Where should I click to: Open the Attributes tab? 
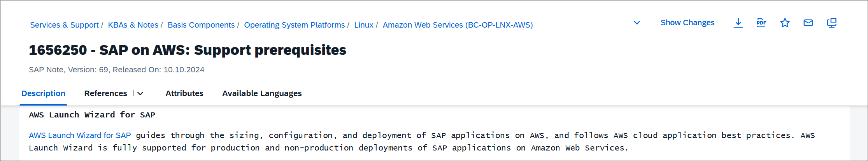(x=184, y=93)
